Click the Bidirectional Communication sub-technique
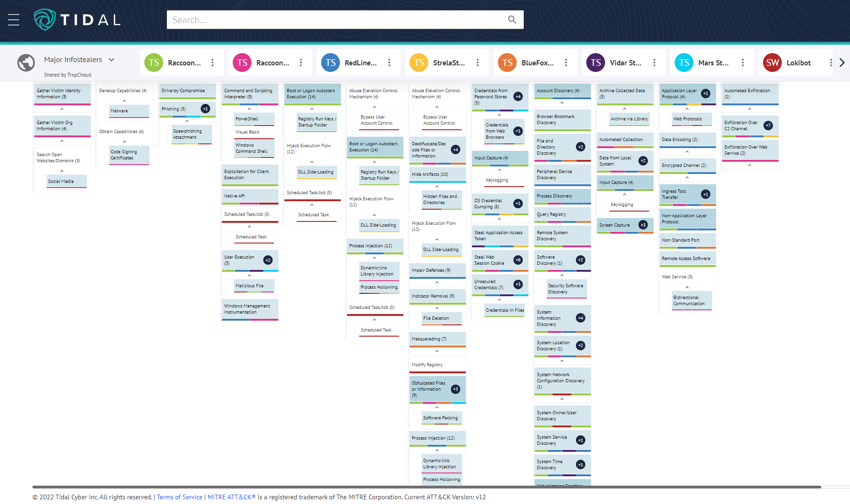 point(691,301)
